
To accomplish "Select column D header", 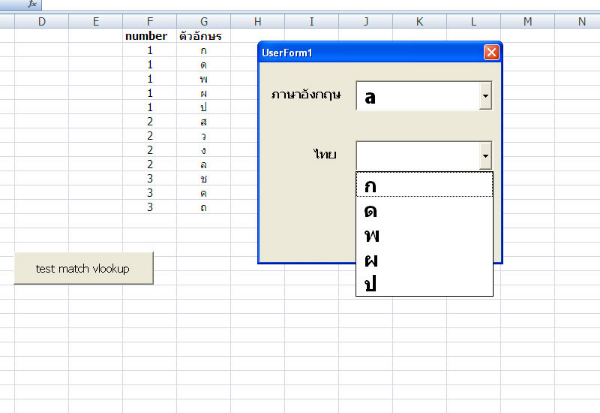I will (41, 21).
